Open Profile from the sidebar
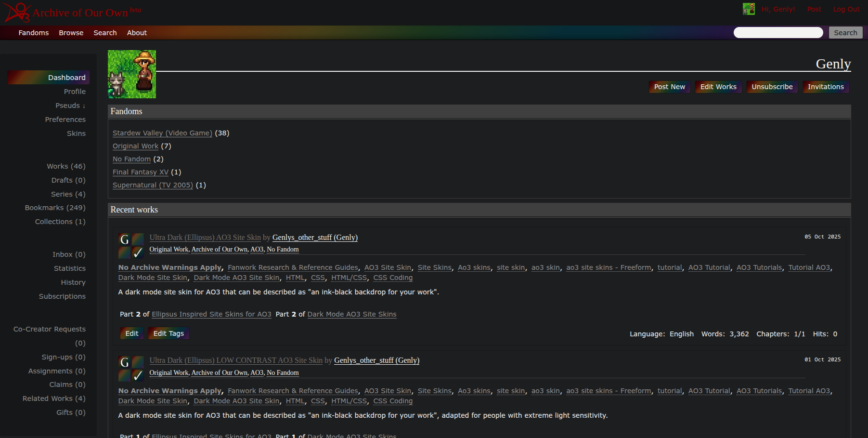868x438 pixels. [75, 92]
